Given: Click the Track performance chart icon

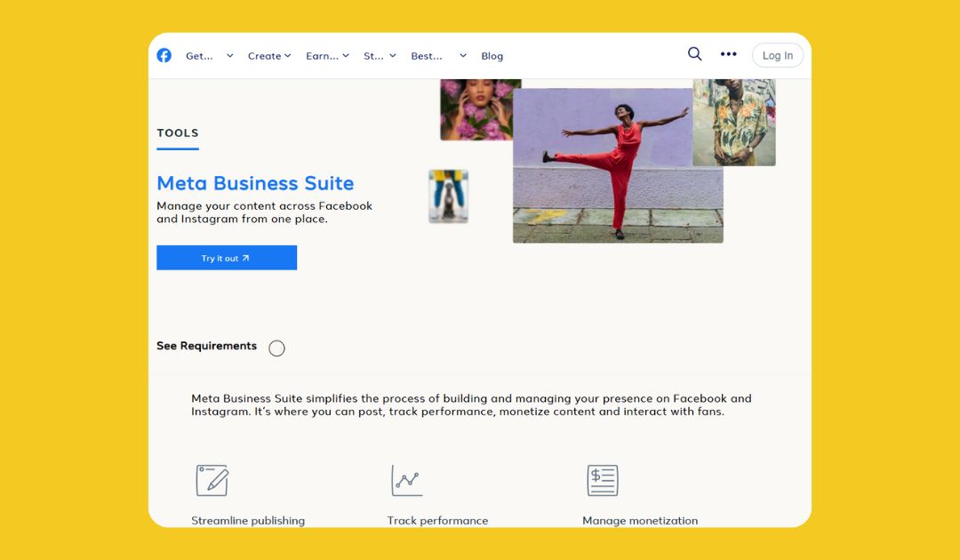Looking at the screenshot, I should coord(407,480).
